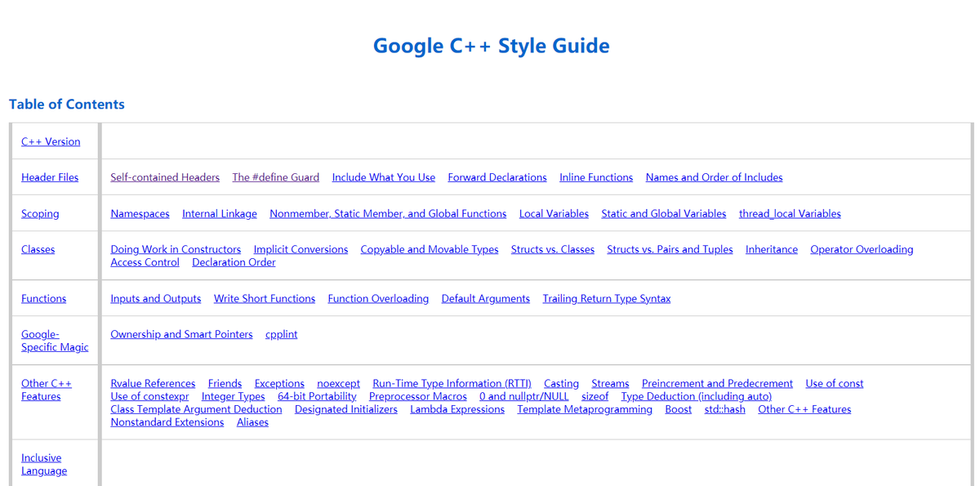Image resolution: width=980 pixels, height=486 pixels.
Task: Open the Streams link
Action: [x=611, y=383]
